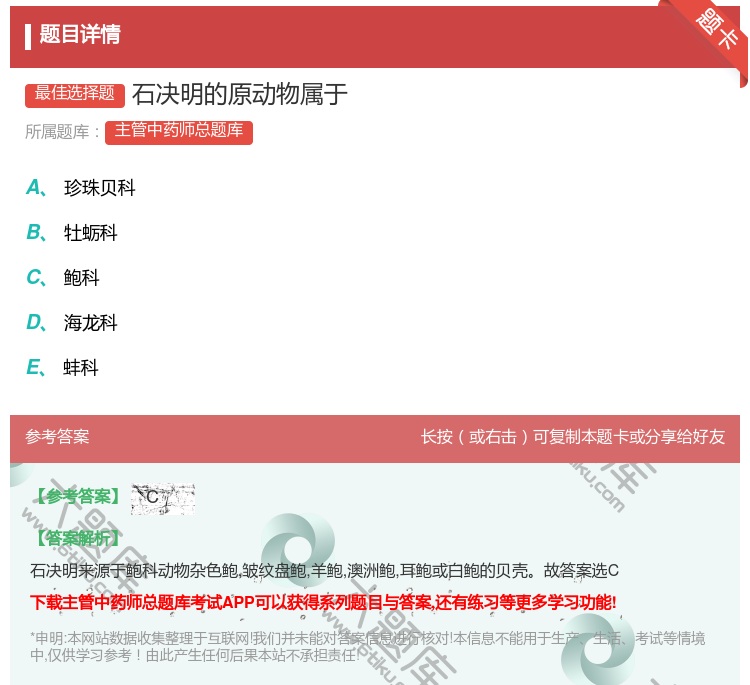Select answer D 海龙科

[x=90, y=323]
